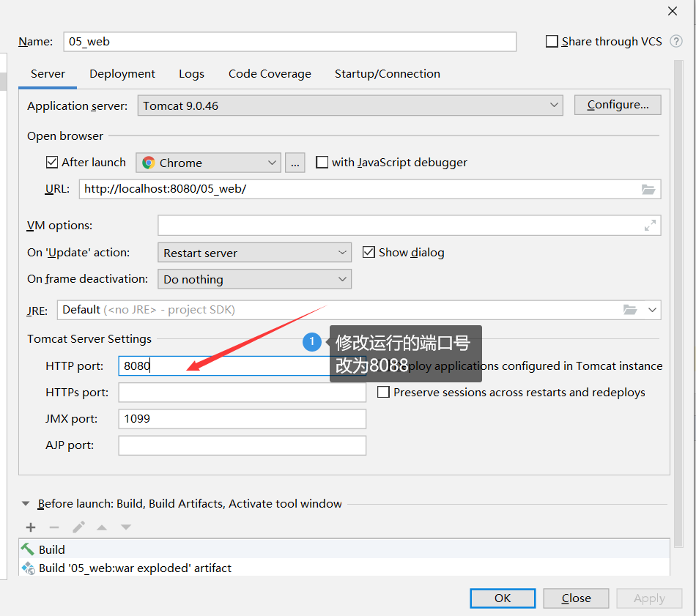Open the help question mark icon

(675, 41)
